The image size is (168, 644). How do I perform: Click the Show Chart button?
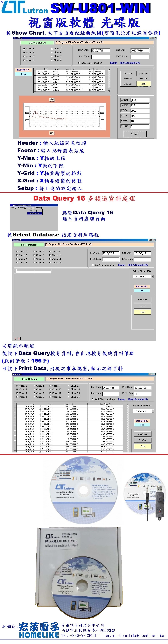(x=143, y=73)
